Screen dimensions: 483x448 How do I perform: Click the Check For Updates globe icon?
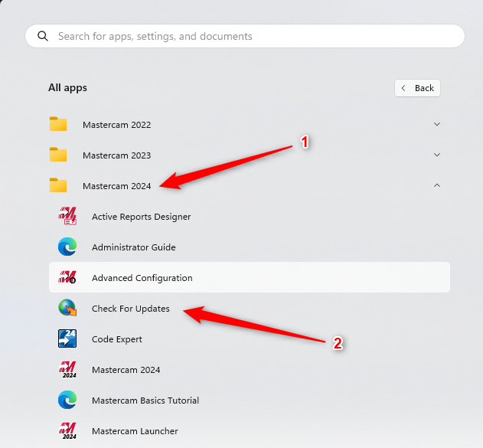67,308
